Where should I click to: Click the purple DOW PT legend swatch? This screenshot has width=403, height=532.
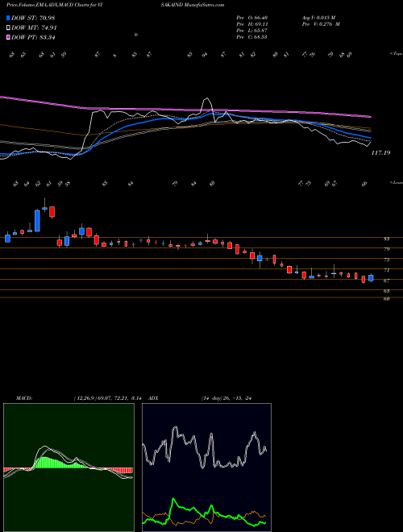[8, 37]
